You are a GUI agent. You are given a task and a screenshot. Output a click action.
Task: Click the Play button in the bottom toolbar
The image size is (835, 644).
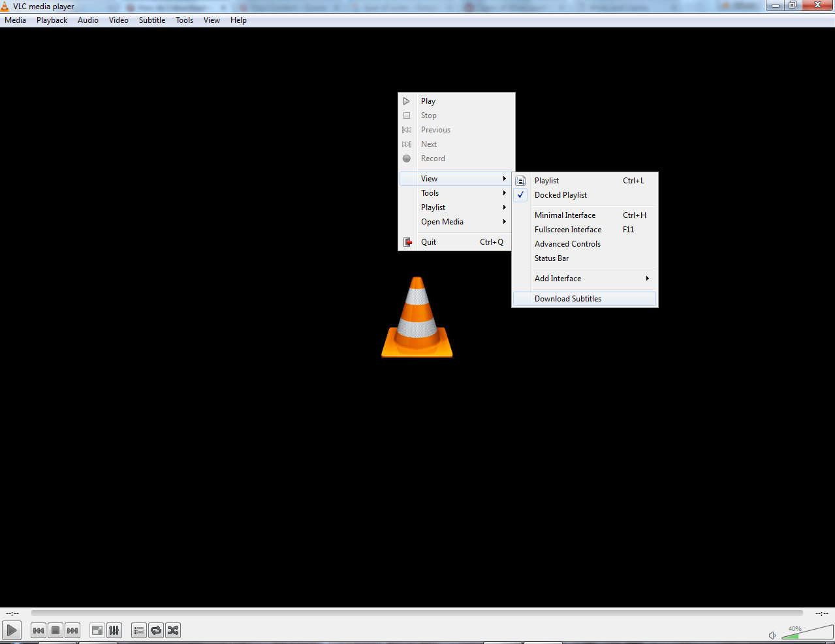pyautogui.click(x=12, y=630)
